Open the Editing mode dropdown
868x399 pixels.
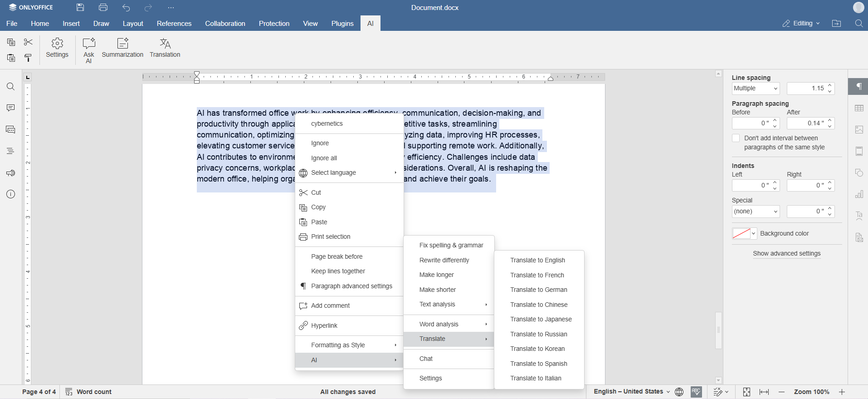click(801, 23)
